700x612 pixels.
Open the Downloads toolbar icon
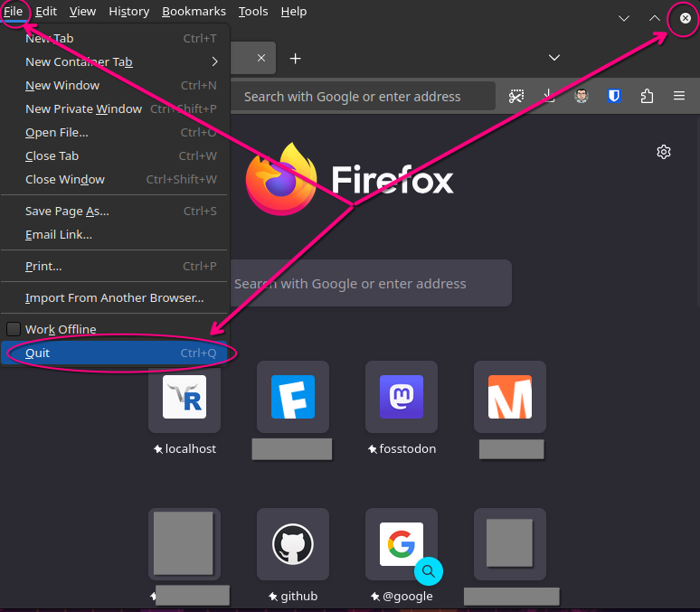549,96
